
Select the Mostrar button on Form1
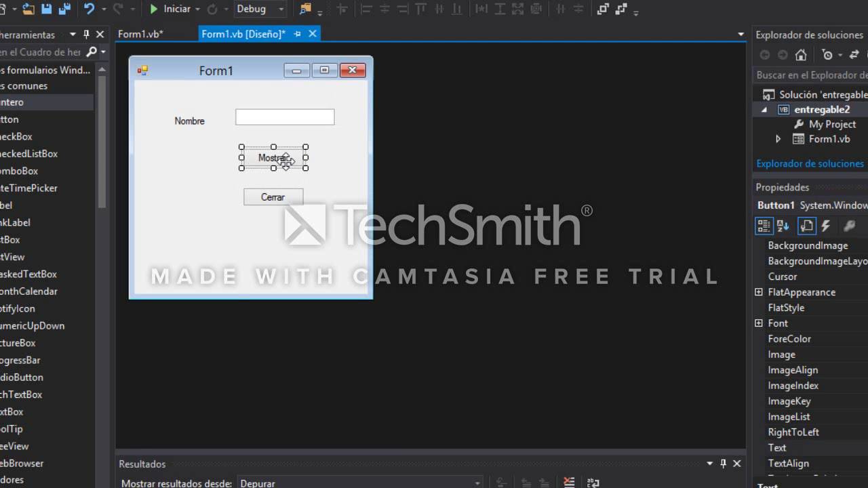[274, 158]
